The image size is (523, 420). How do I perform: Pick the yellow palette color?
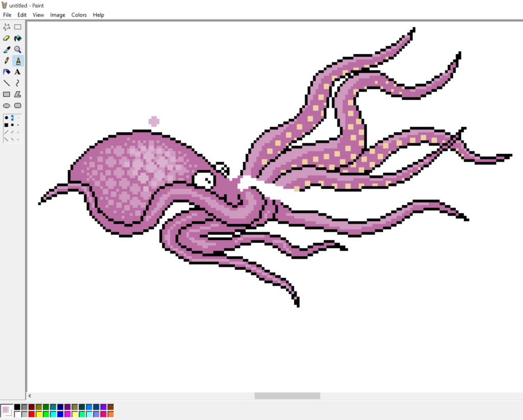click(39, 414)
